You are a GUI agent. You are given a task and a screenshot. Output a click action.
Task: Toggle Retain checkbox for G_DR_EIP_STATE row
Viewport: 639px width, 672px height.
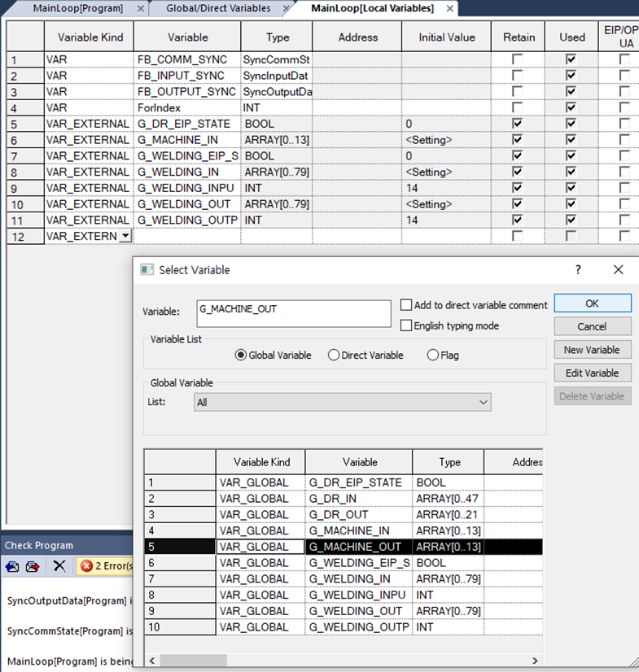tap(519, 124)
